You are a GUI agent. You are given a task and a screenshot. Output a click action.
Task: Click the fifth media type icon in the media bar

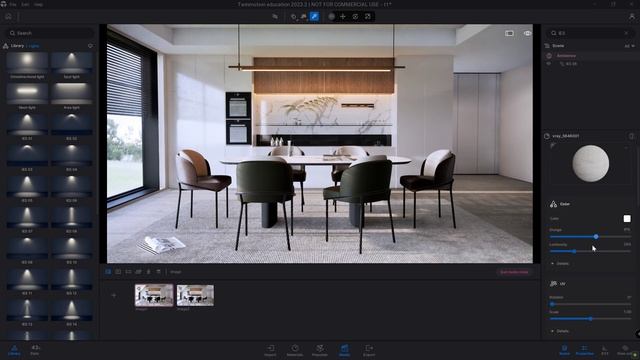149,272
